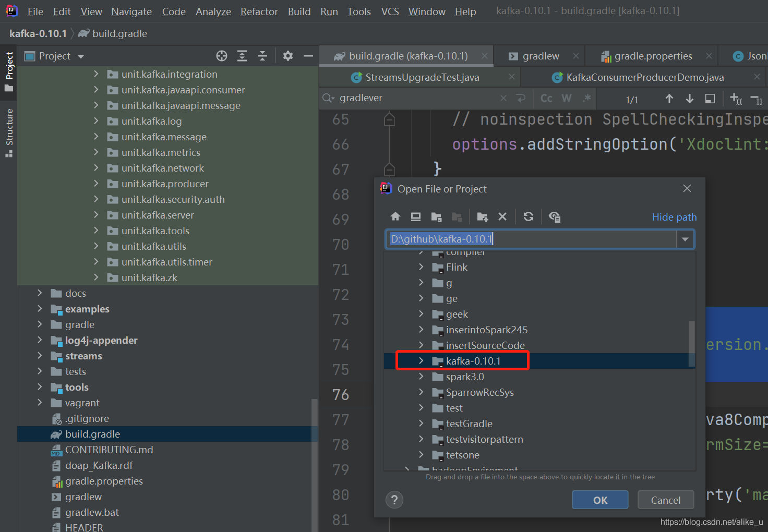Screen dimensions: 768x532
Task: Click the path input field in dialog
Action: pos(532,239)
